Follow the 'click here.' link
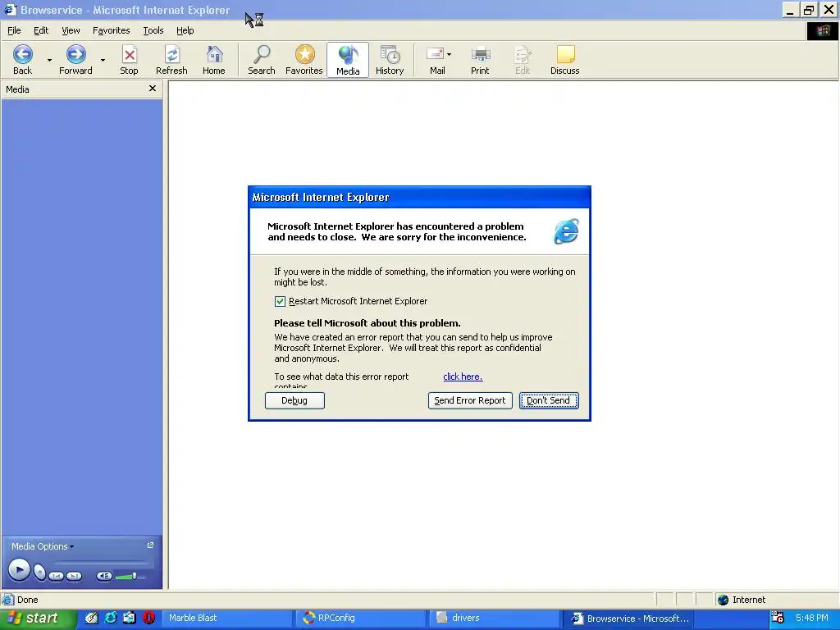 (x=463, y=377)
